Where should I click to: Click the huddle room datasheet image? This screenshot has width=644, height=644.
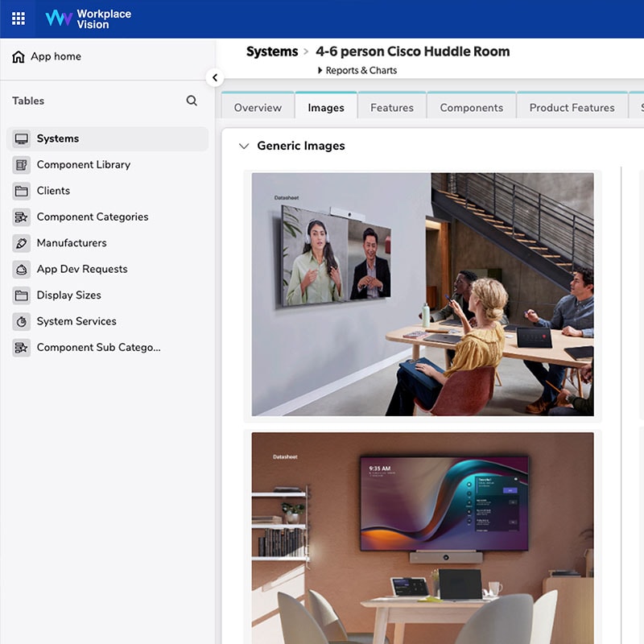(422, 294)
